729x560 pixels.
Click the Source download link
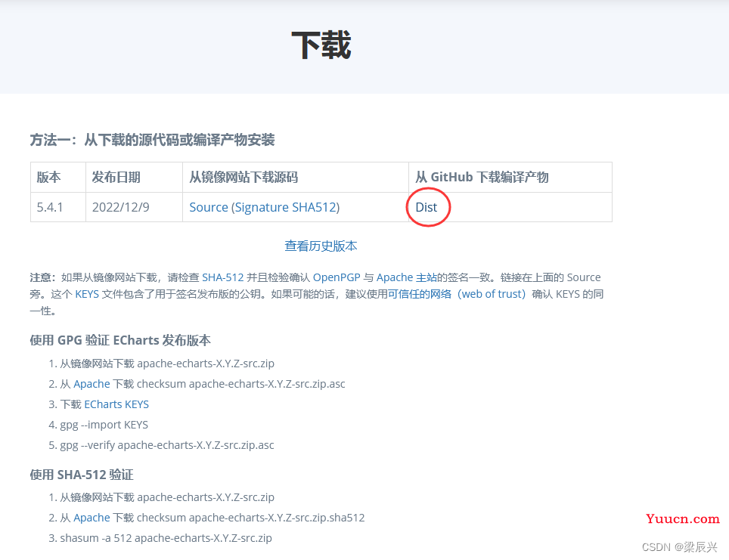pyautogui.click(x=209, y=207)
